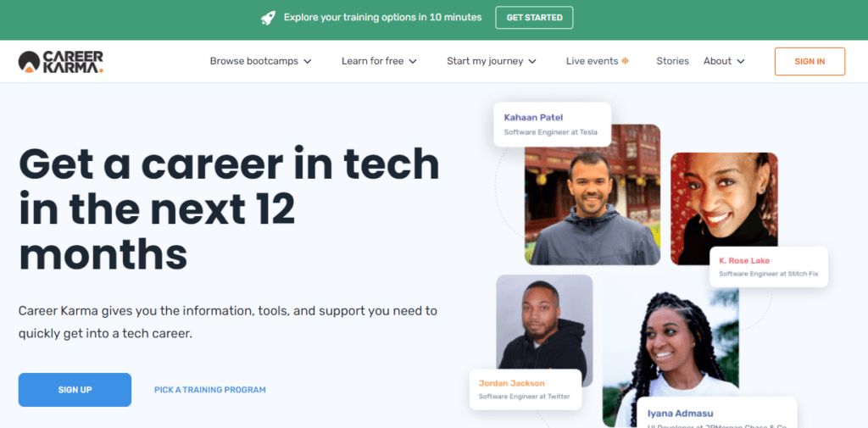
Task: Click the 'Get a career in tech' headline
Action: (x=229, y=210)
